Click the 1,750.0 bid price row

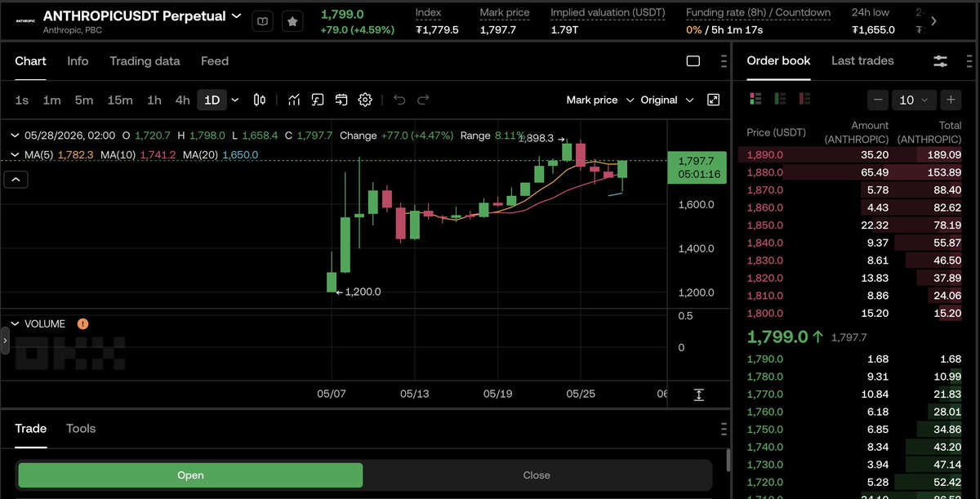[850, 430]
